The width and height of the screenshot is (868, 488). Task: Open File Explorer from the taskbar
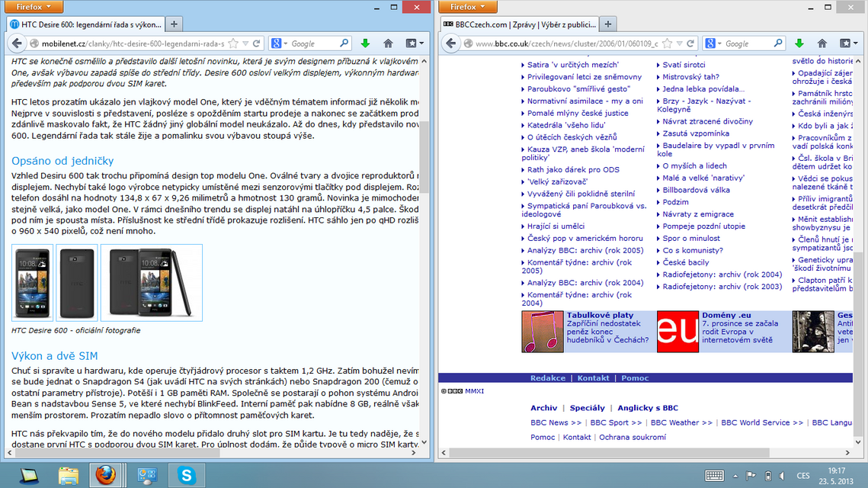(69, 476)
